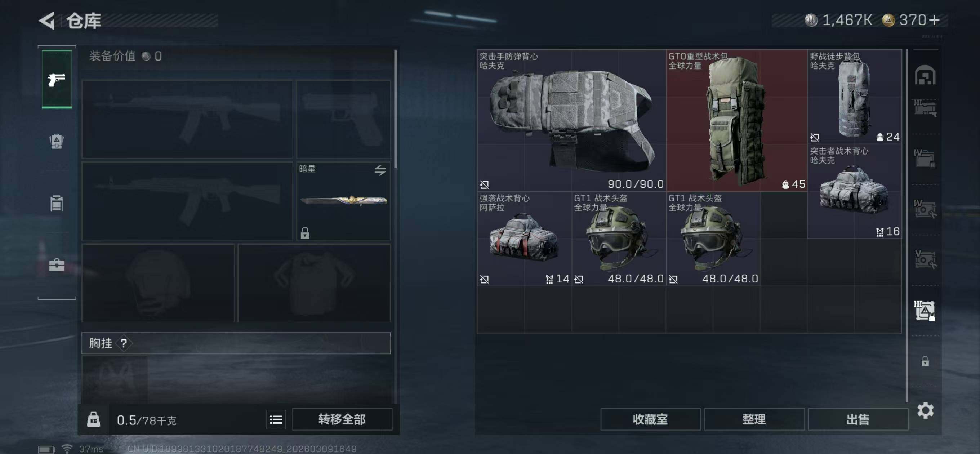The image size is (980, 454).
Task: Select the pistol weapons tab in left sidebar
Action: (57, 79)
